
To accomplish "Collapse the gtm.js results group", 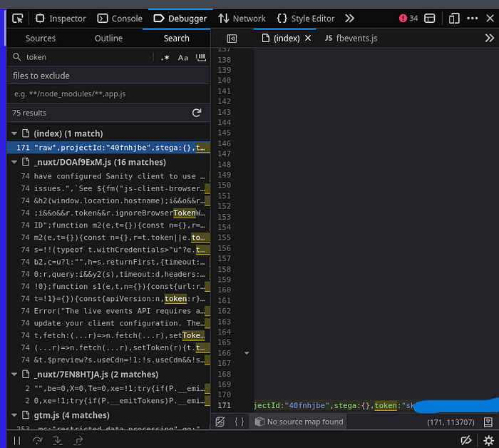I will tap(14, 415).
